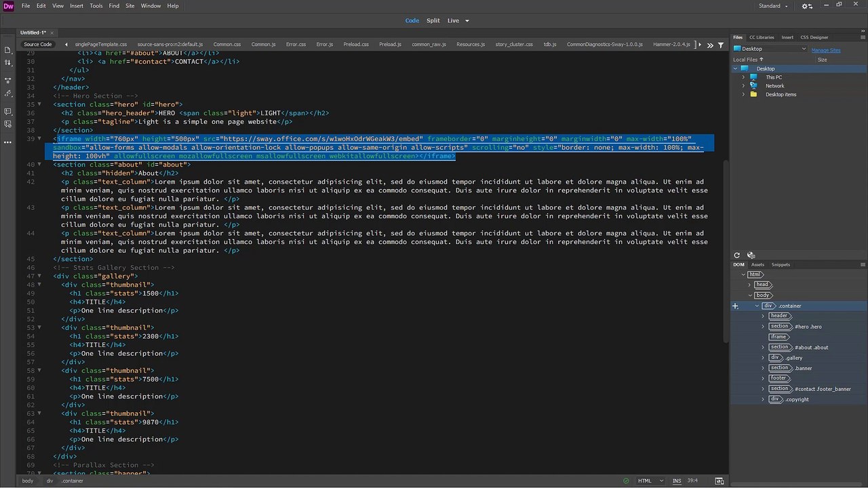Screen dimensions: 868x488
Task: Click the Network icon in Files tree
Action: (753, 86)
